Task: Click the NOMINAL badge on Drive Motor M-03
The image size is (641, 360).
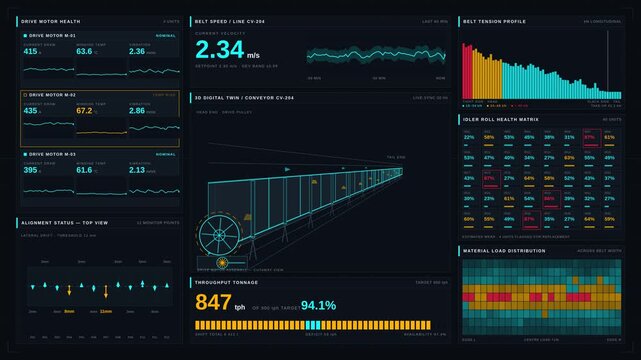Action: pos(166,154)
